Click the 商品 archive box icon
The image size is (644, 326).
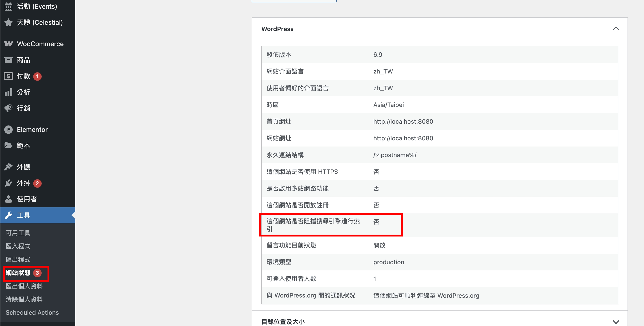coord(8,60)
